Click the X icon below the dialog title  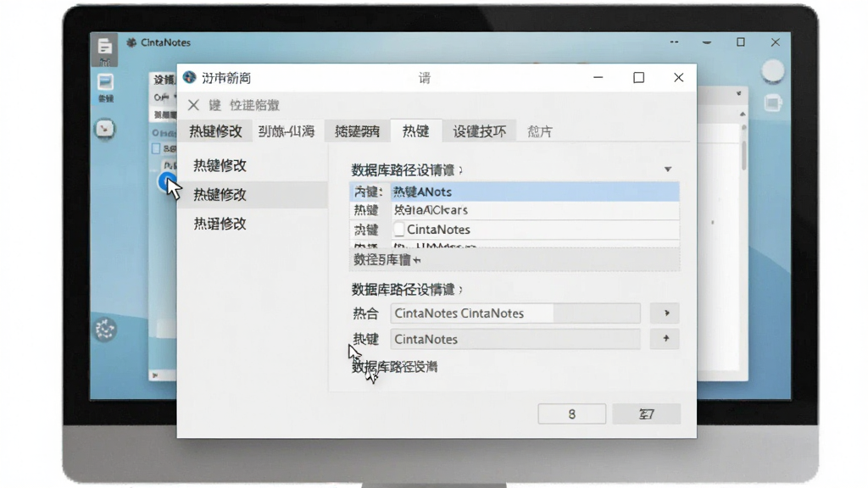(x=193, y=104)
